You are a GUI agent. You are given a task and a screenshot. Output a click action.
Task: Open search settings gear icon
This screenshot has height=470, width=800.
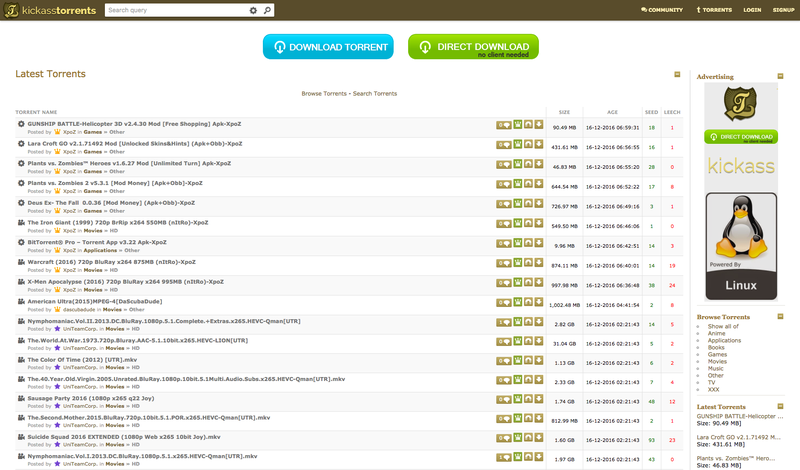[253, 10]
